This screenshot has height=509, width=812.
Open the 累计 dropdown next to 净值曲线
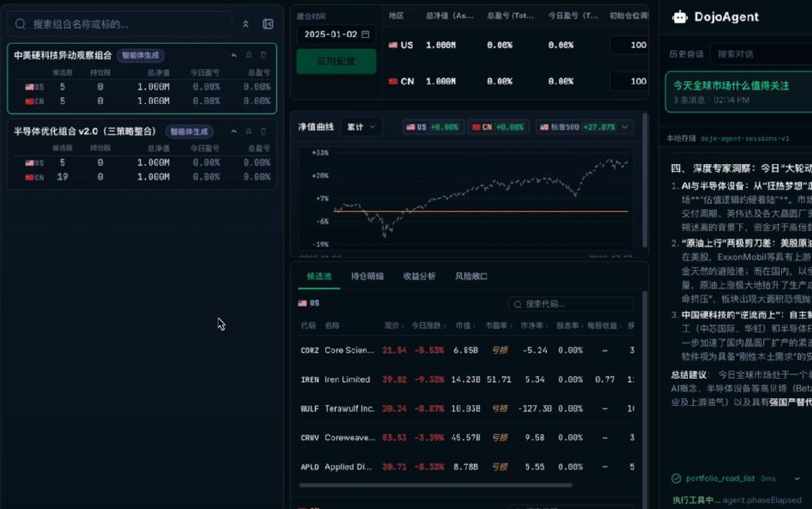click(x=361, y=127)
